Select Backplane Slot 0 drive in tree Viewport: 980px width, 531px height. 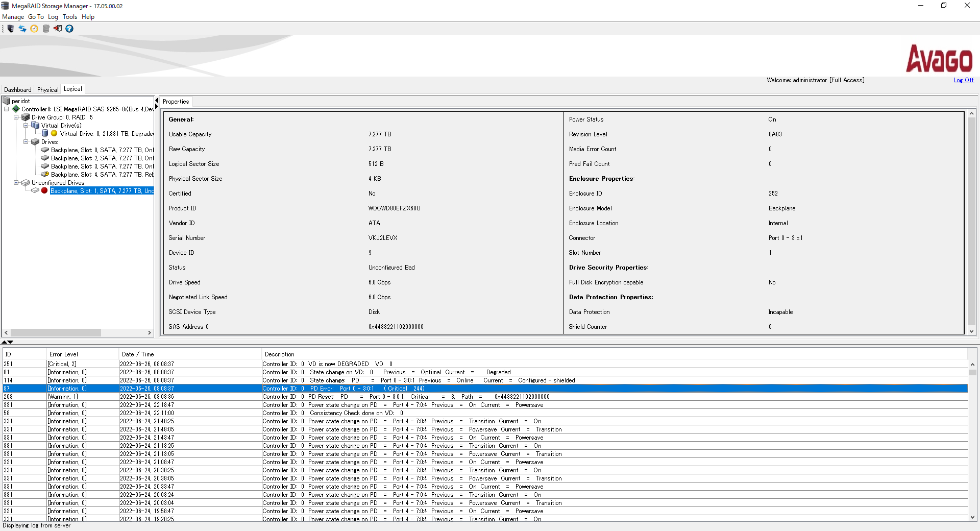102,150
